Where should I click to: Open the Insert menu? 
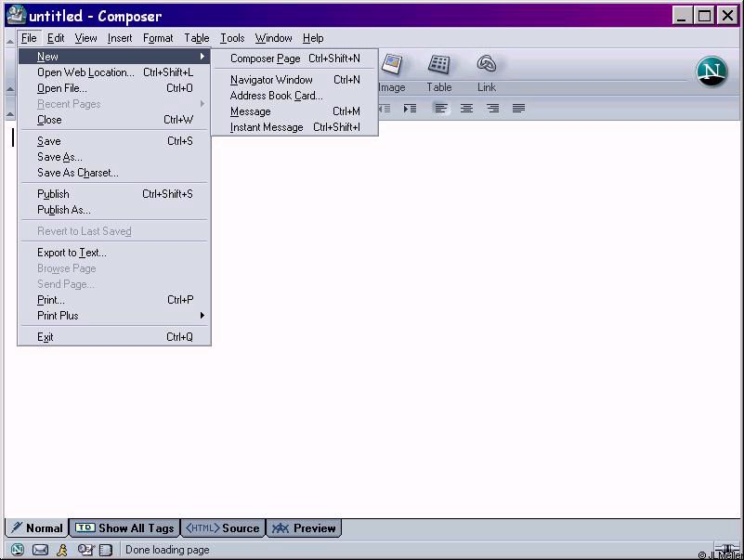click(120, 38)
